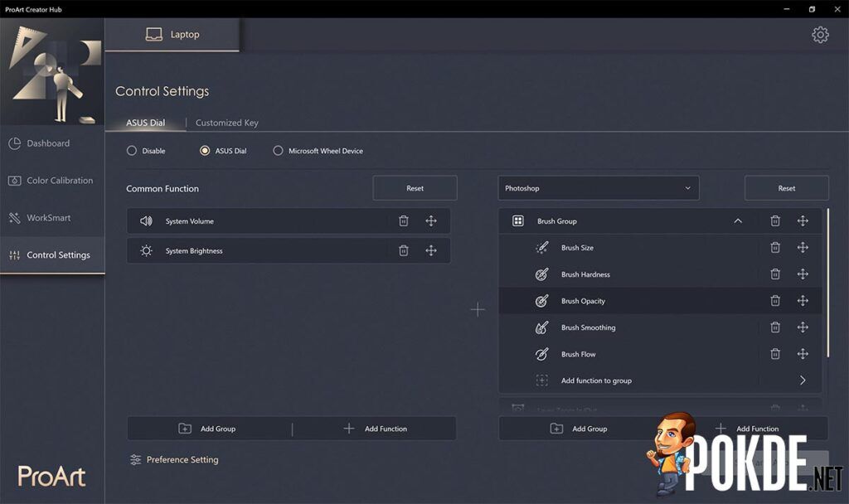Image resolution: width=849 pixels, height=504 pixels.
Task: Click the ProArt artwork thumbnail
Action: pyautogui.click(x=52, y=71)
